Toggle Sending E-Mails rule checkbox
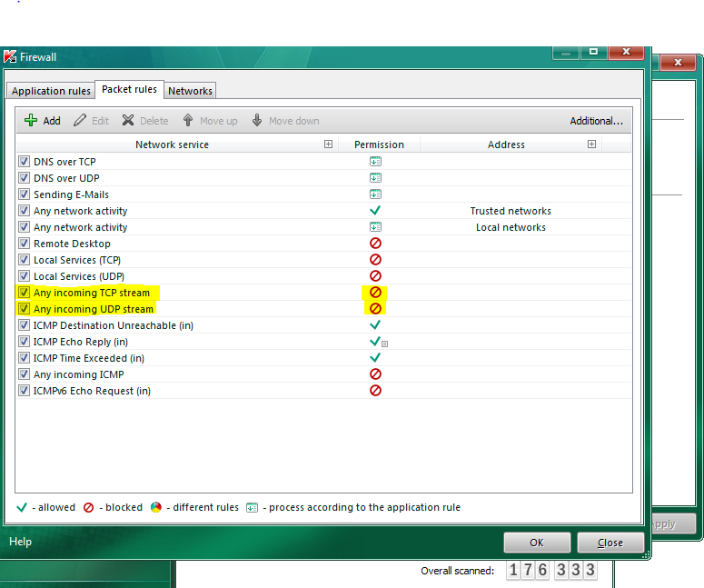Screen dimensions: 704x588 click(x=25, y=194)
